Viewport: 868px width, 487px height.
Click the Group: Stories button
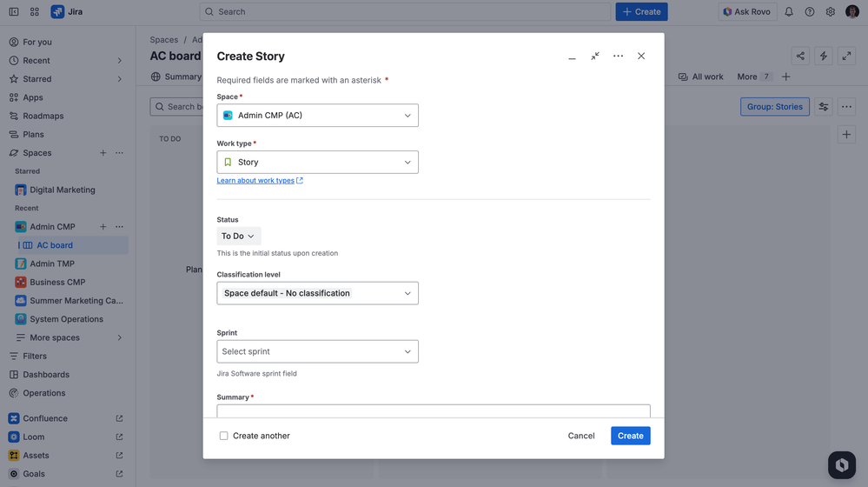pos(775,107)
